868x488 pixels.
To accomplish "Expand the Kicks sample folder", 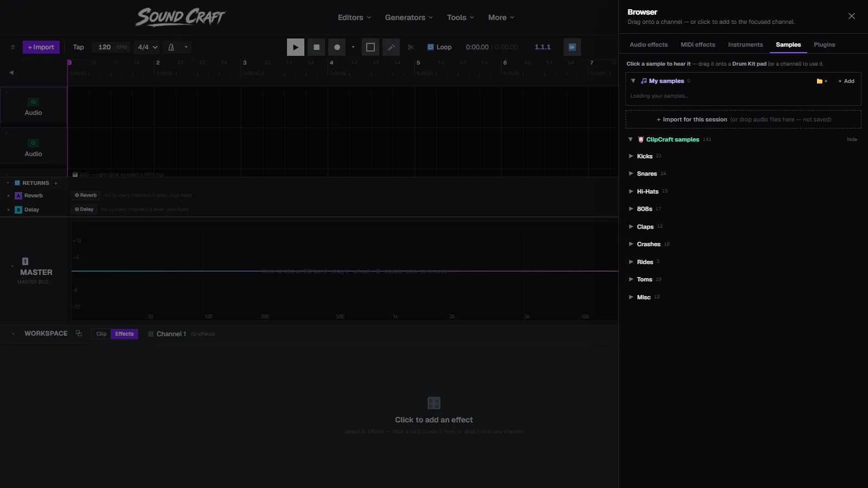I will [x=631, y=156].
